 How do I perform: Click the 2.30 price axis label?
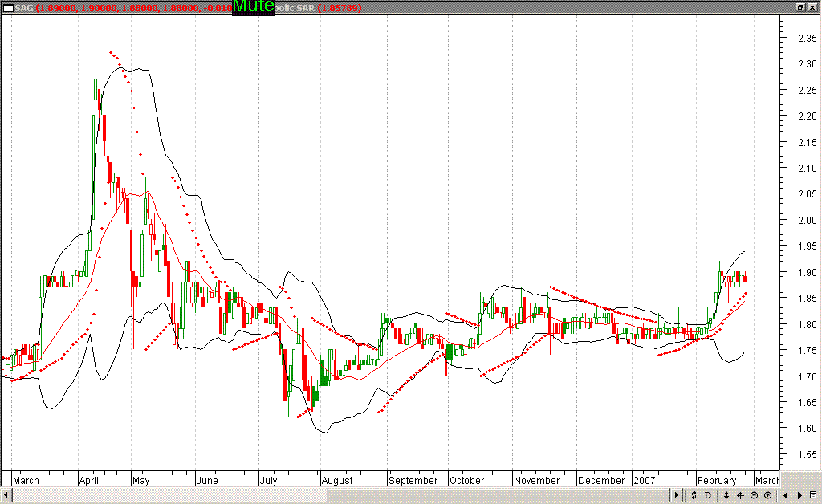pos(808,64)
